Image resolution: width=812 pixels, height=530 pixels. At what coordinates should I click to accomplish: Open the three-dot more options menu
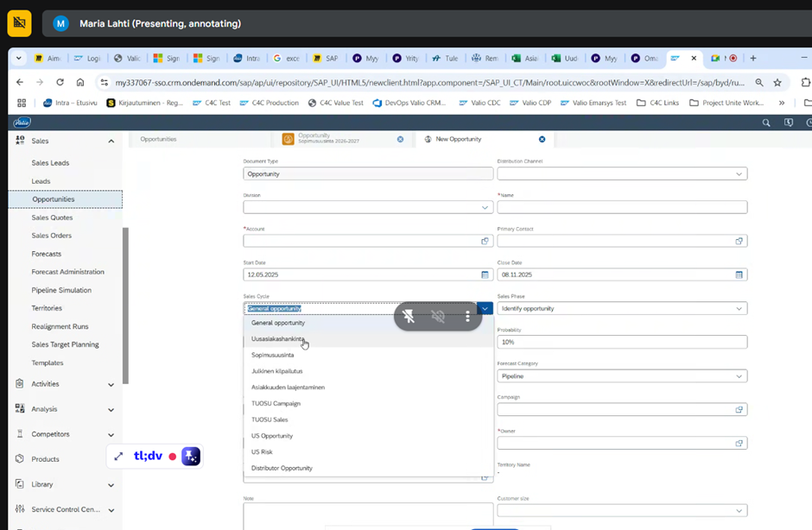click(x=467, y=317)
